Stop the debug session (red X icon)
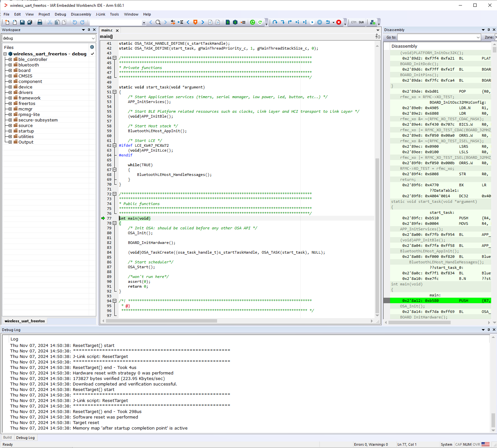Image resolution: width=497 pixels, height=448 pixels. click(339, 22)
